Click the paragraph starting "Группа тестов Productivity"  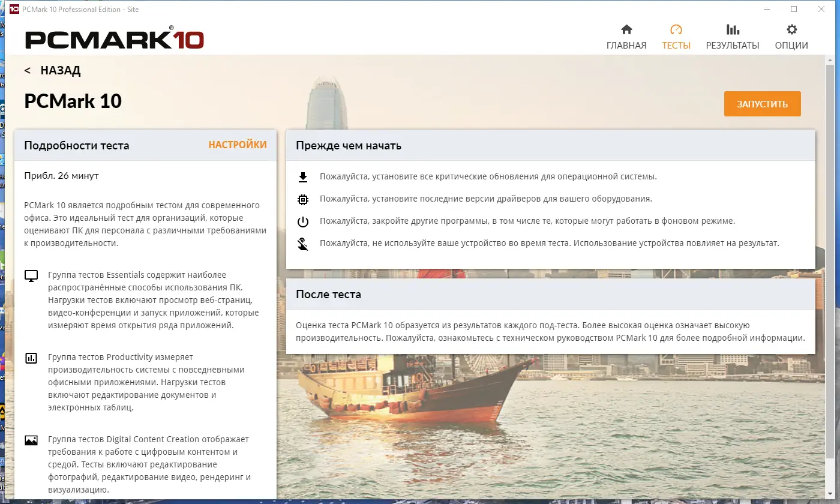click(146, 382)
